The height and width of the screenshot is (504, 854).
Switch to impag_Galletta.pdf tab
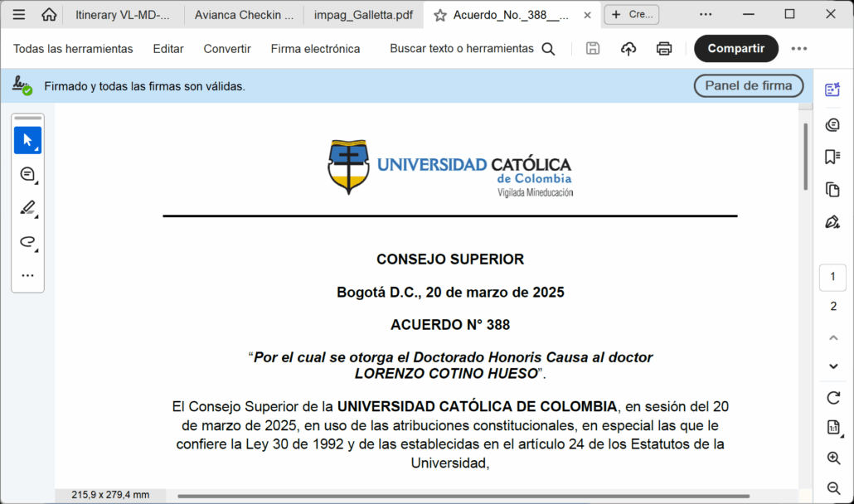(x=363, y=15)
